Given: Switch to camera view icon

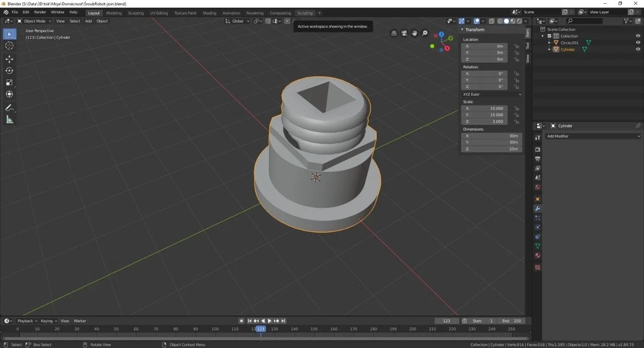Looking at the screenshot, I should tap(404, 33).
